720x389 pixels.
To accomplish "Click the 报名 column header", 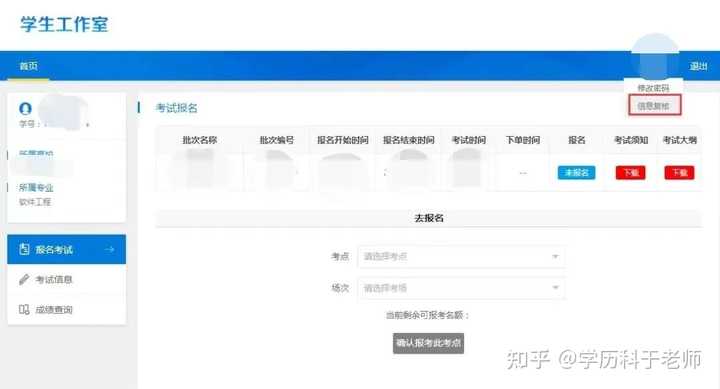I will [x=577, y=140].
